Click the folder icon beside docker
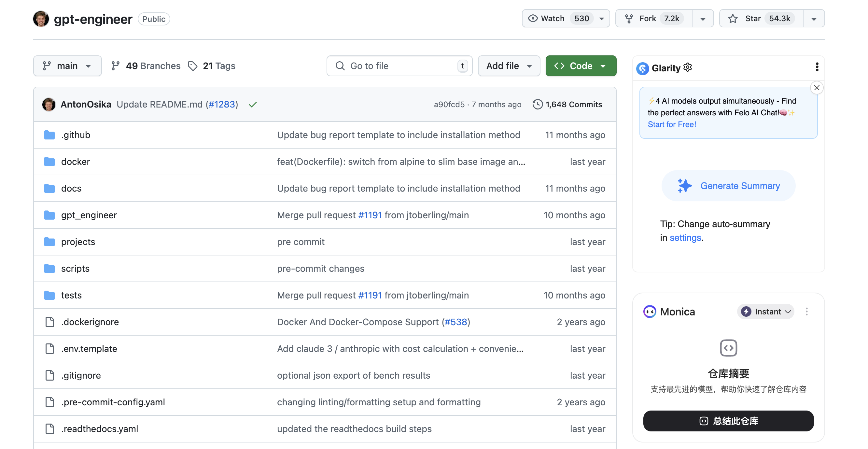 [49, 162]
